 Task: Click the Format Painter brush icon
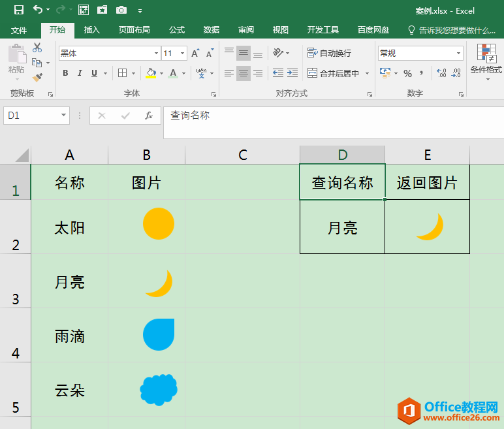(x=37, y=77)
